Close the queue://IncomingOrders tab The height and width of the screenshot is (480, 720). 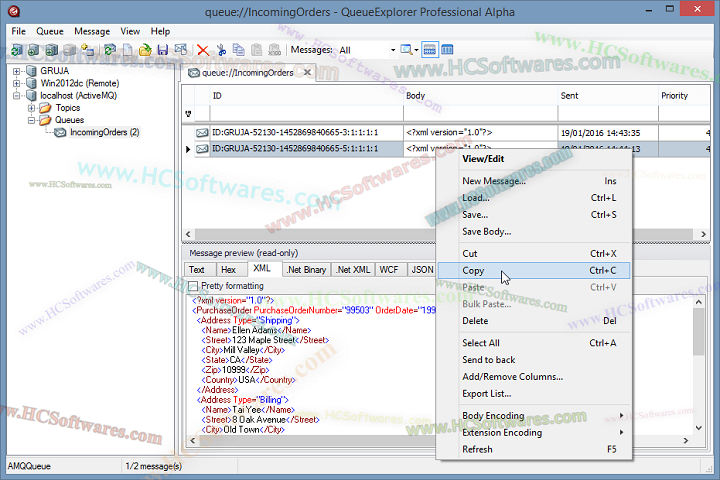tap(308, 72)
